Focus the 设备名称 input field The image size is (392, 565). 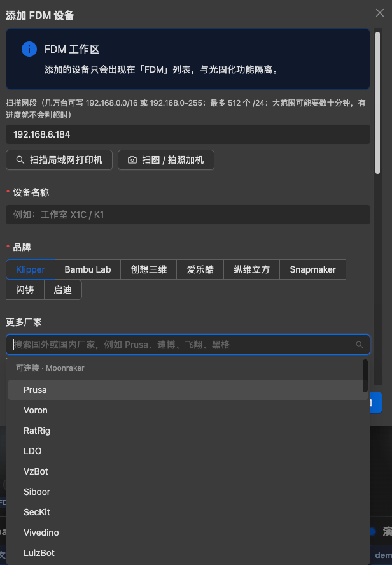click(188, 215)
